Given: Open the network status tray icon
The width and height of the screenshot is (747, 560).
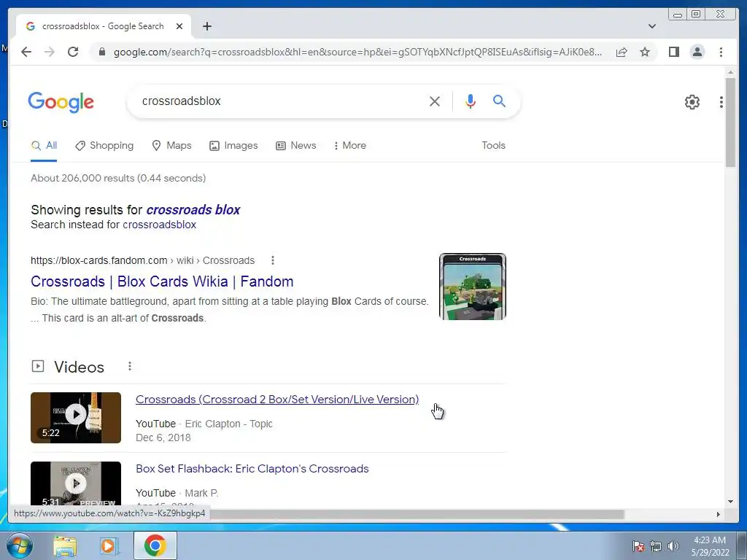Looking at the screenshot, I should click(656, 546).
